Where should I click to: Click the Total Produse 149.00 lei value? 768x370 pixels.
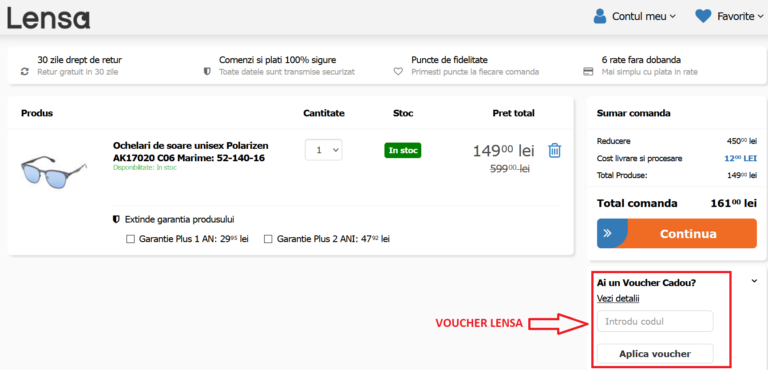(742, 175)
